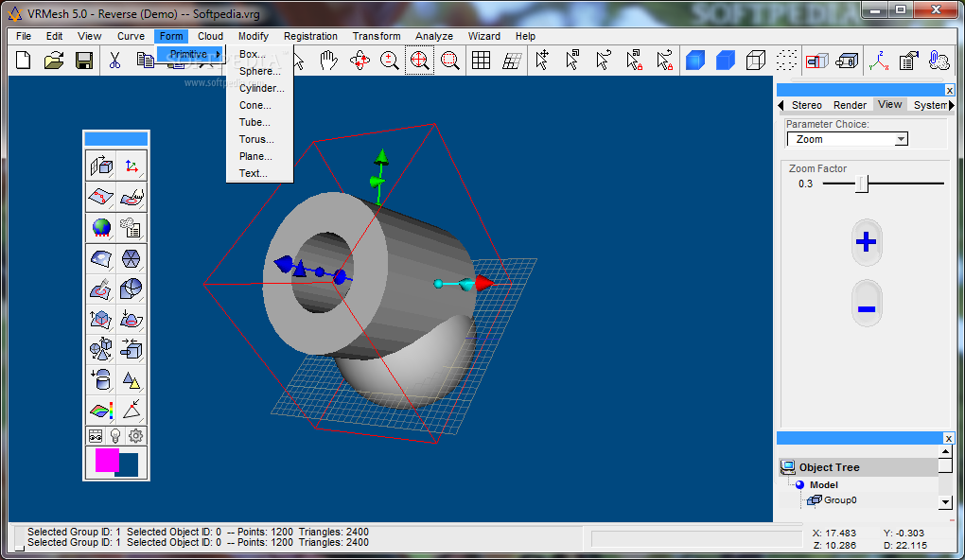Screen dimensions: 965x560
Task: Click the active zoom crosshair tool
Action: click(x=419, y=61)
